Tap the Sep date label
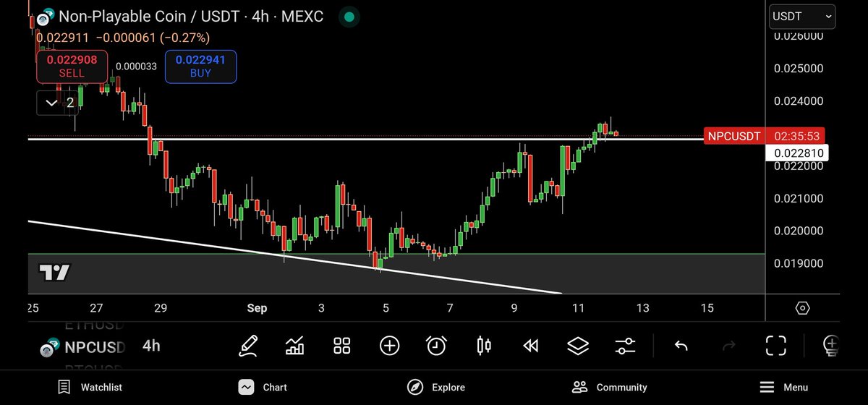This screenshot has height=405, width=868. click(257, 308)
